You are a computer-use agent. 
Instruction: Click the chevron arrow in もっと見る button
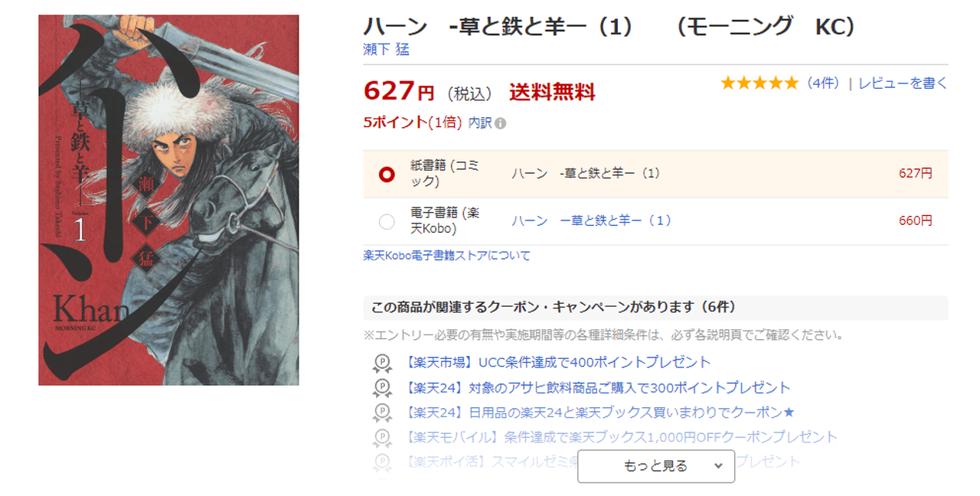717,465
